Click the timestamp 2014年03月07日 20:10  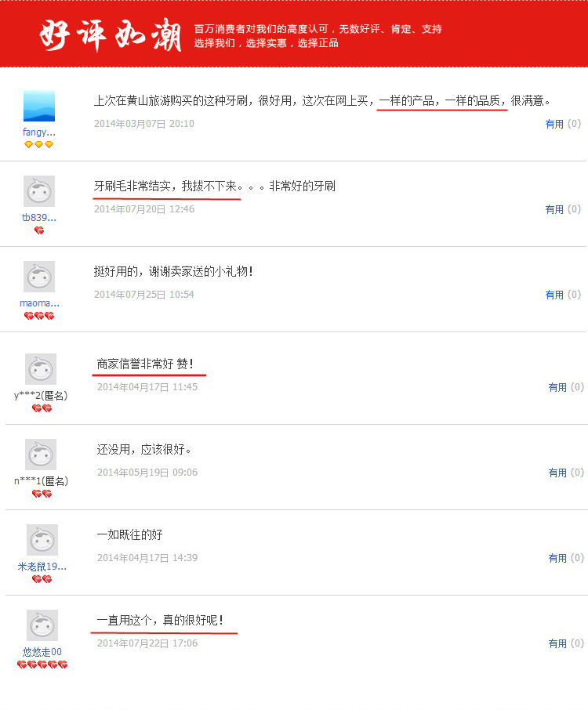pos(144,124)
